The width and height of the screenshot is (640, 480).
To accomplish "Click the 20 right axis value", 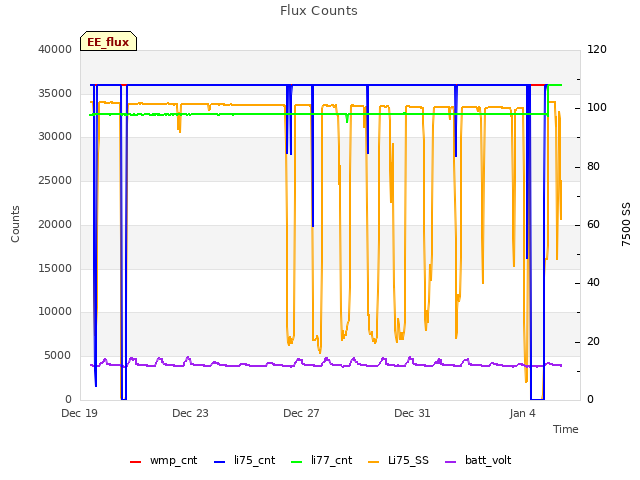I will (x=593, y=341).
